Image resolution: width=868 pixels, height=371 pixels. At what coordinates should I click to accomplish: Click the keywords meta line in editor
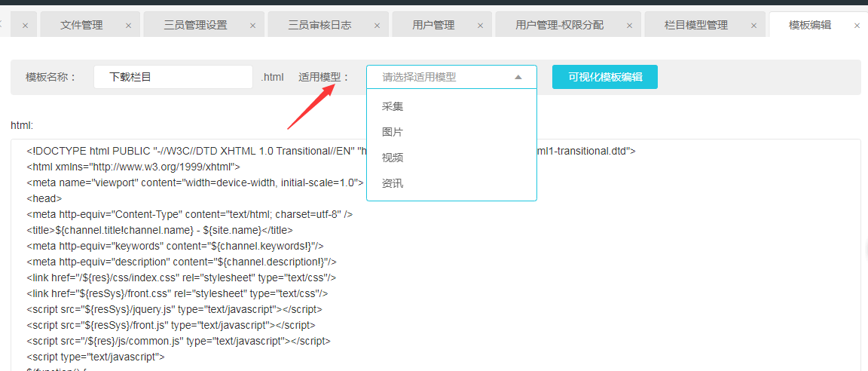click(x=175, y=246)
